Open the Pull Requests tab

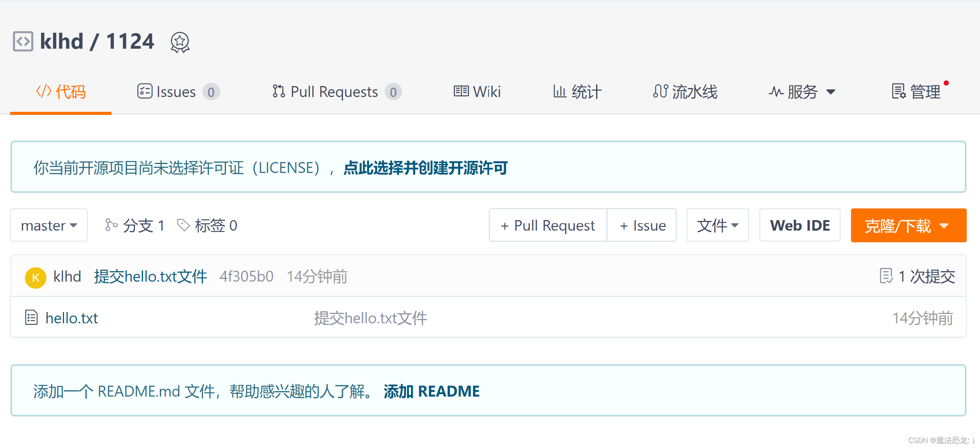(336, 92)
